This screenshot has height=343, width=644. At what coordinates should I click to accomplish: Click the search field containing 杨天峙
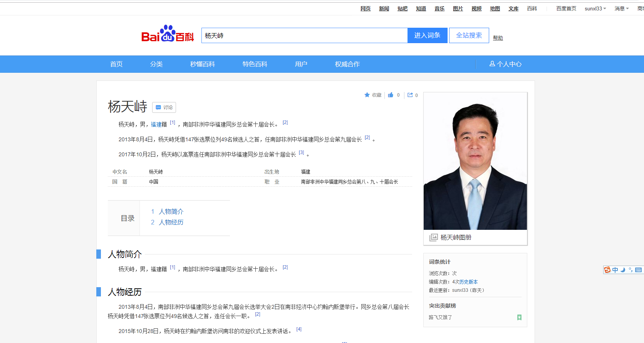304,35
